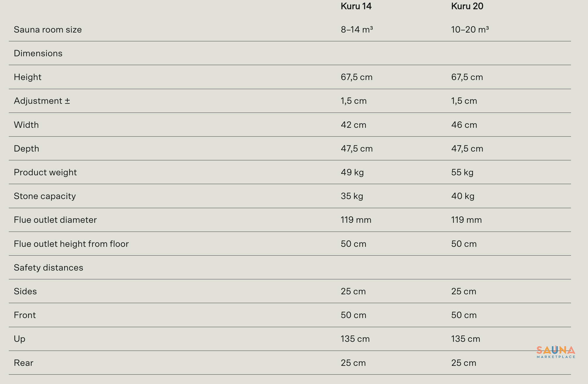This screenshot has height=384, width=588.
Task: Click the Adjustment ± row label
Action: point(42,101)
